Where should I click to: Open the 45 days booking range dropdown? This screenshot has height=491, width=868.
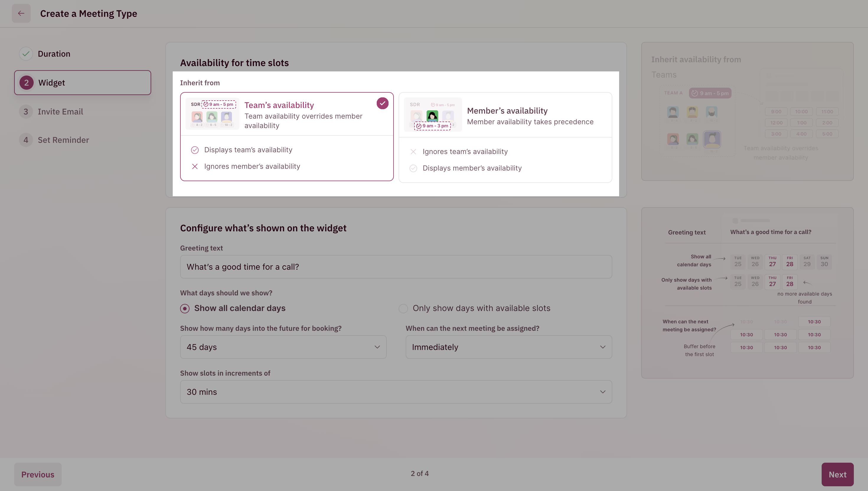[283, 347]
